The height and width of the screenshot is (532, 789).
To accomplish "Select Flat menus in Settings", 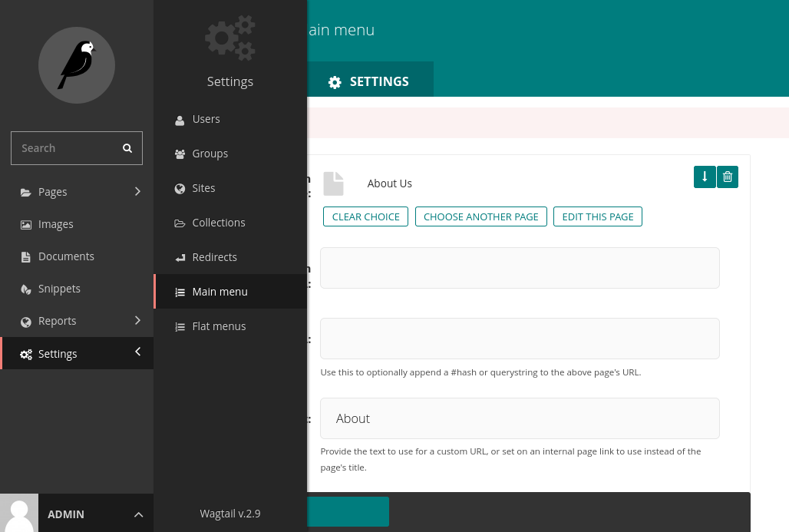I will (x=219, y=326).
